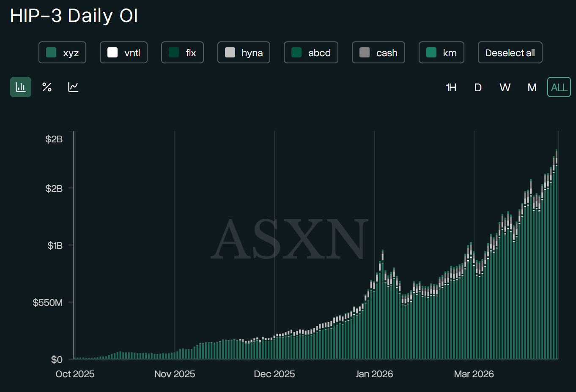Image resolution: width=576 pixels, height=392 pixels.
Task: Hide the flx series
Action: pyautogui.click(x=182, y=52)
